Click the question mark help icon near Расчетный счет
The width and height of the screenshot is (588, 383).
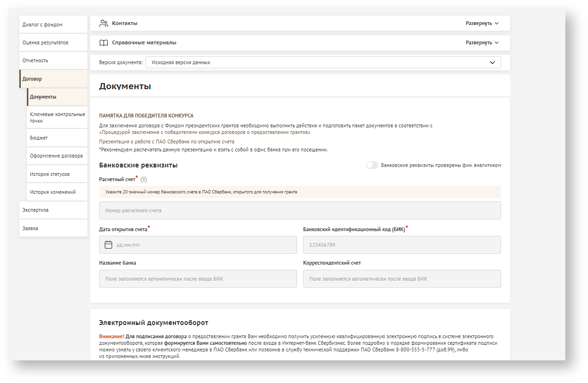click(144, 180)
